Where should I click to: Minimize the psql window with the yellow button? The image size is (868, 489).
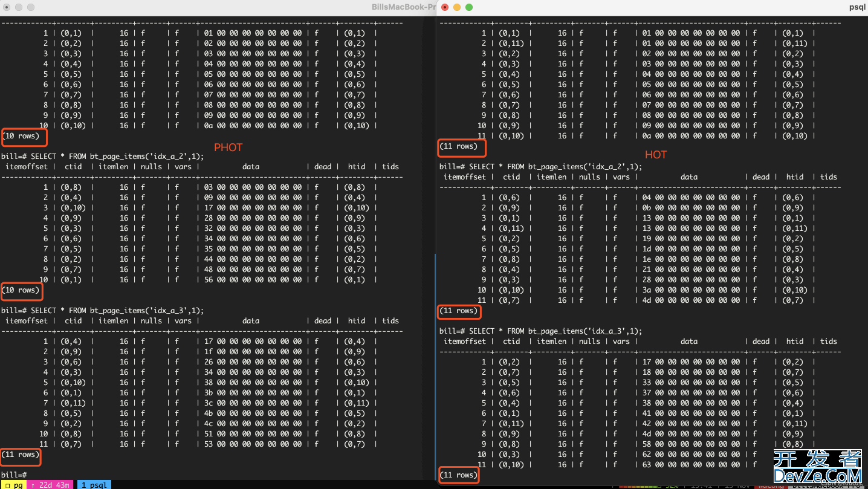point(457,7)
